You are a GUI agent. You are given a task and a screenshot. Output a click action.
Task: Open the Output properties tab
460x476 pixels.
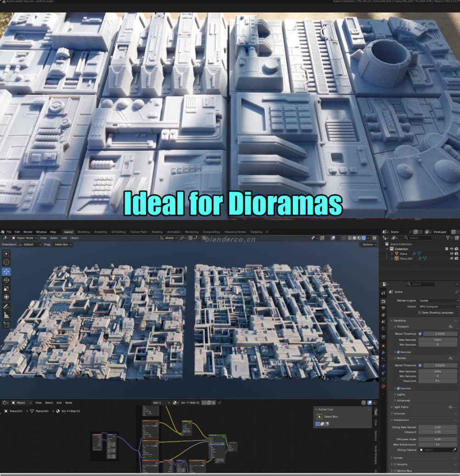(x=383, y=308)
